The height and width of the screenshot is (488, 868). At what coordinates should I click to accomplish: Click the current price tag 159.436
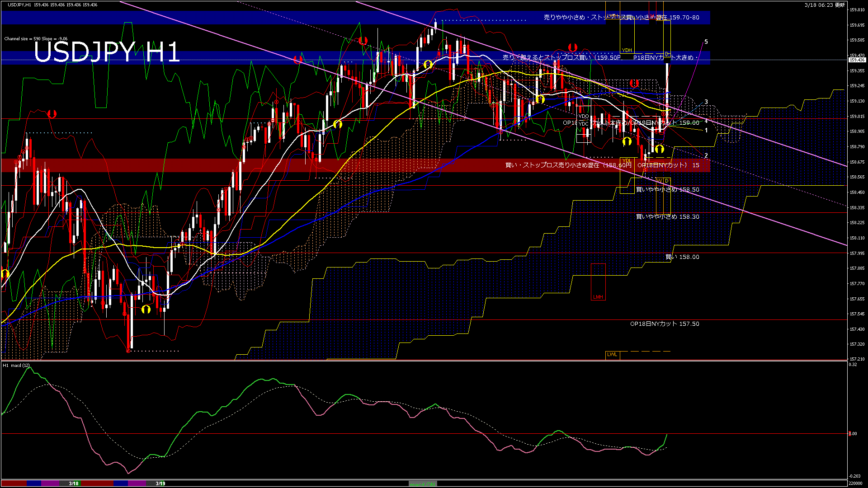[x=857, y=60]
